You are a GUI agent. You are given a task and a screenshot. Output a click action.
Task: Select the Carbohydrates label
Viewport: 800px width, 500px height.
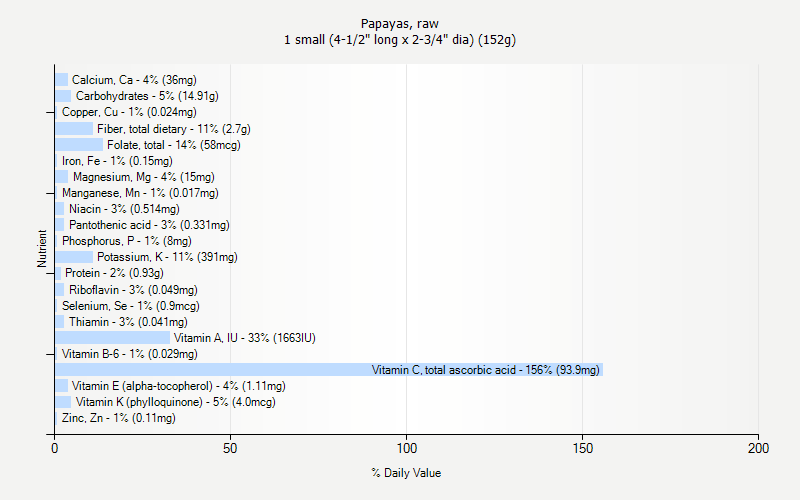pos(147,96)
